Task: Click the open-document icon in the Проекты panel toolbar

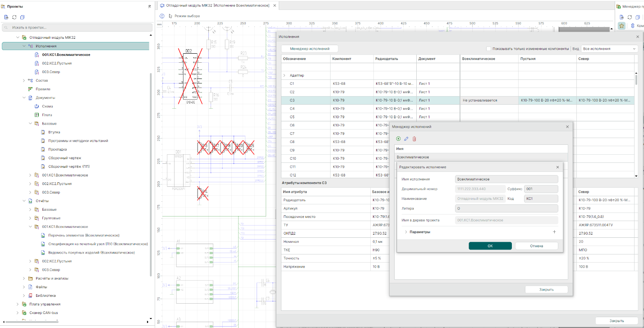Action: 6,17
